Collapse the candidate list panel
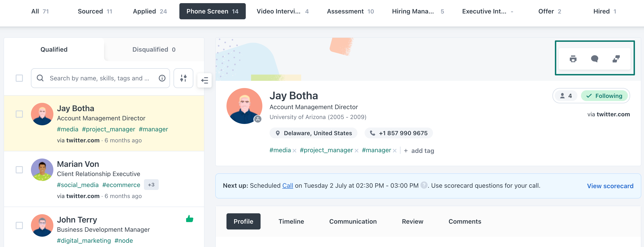This screenshot has width=644, height=247. pyautogui.click(x=204, y=80)
